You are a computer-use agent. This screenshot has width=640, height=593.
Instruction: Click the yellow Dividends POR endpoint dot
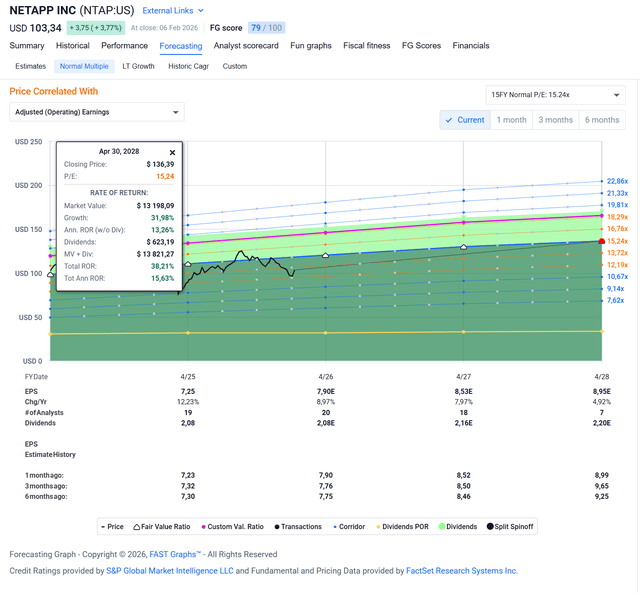pyautogui.click(x=602, y=331)
